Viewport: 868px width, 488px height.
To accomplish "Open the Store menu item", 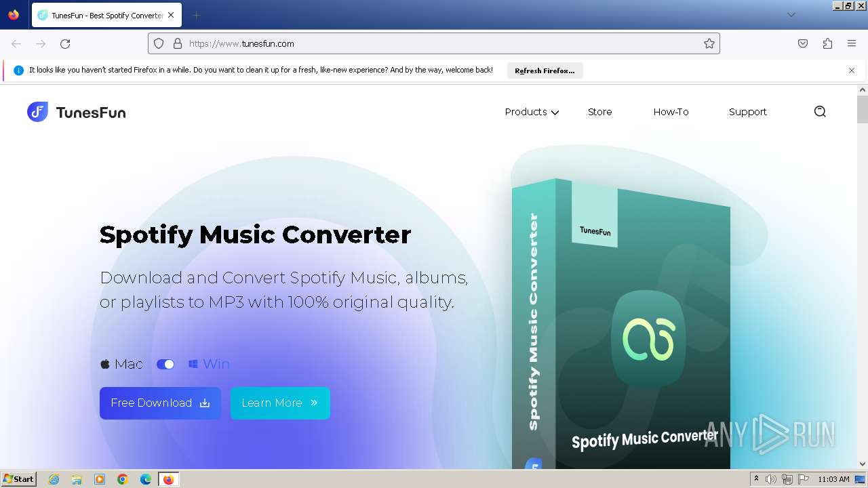I will [599, 112].
